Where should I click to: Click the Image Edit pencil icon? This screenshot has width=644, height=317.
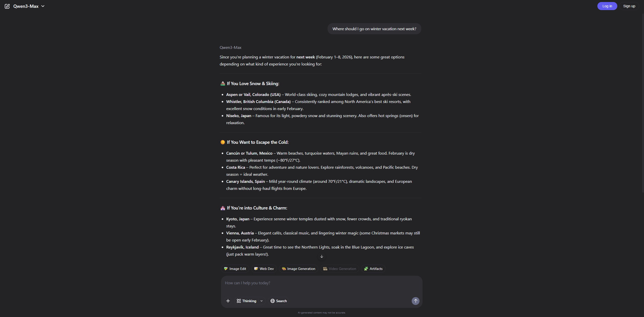pos(226,269)
